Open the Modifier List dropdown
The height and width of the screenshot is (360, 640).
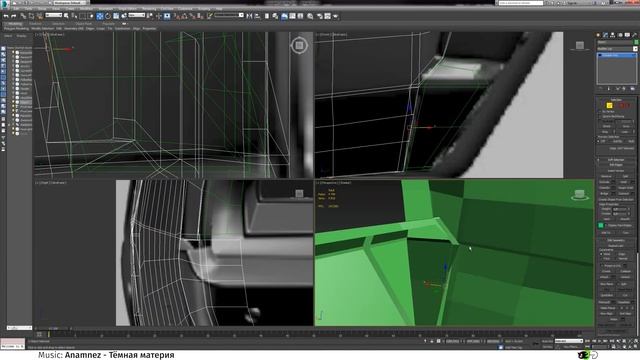coord(617,49)
